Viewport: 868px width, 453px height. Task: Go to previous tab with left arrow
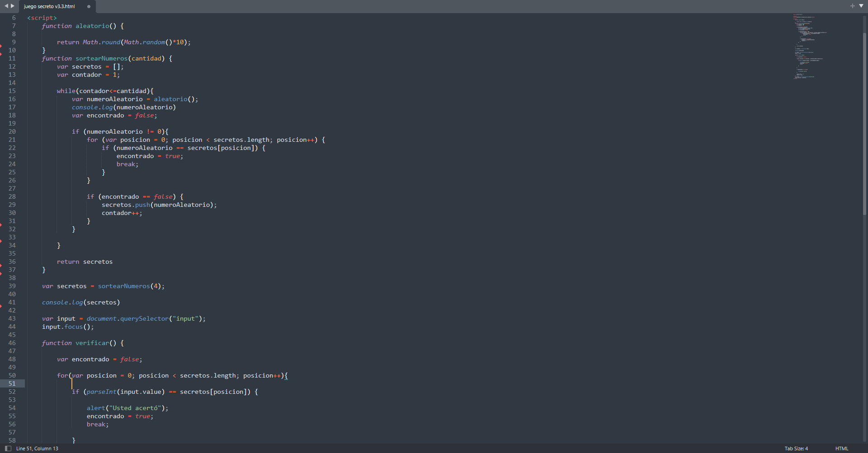point(6,6)
